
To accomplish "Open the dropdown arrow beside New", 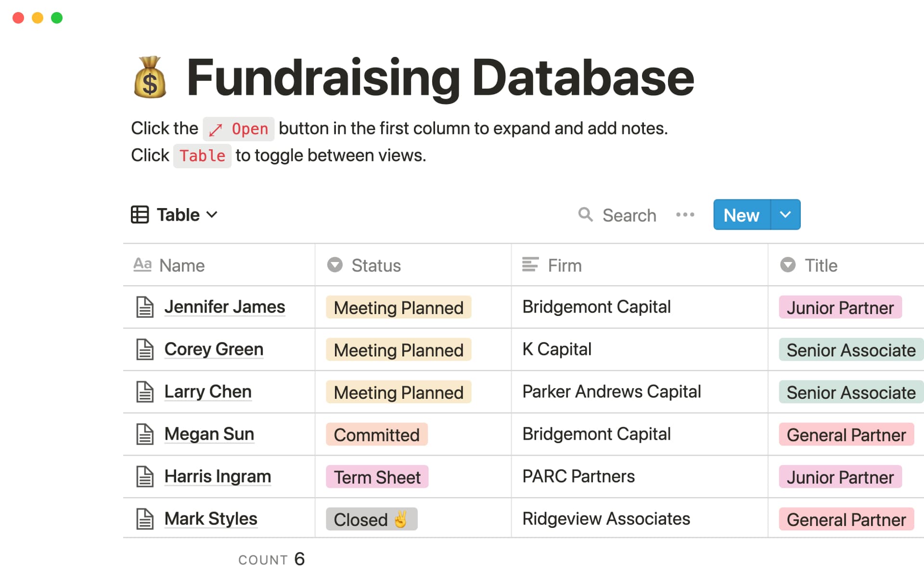I will pyautogui.click(x=785, y=214).
